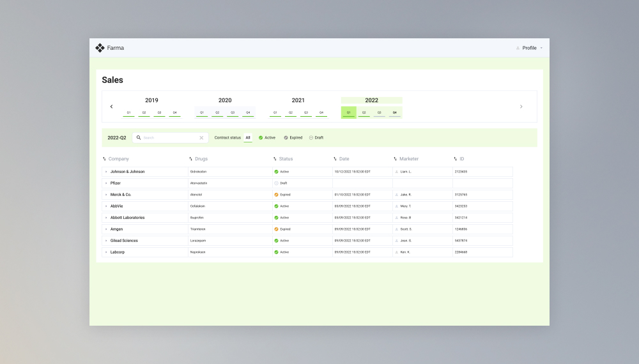This screenshot has width=639, height=364.
Task: Filter contract status by Active
Action: coord(267,138)
